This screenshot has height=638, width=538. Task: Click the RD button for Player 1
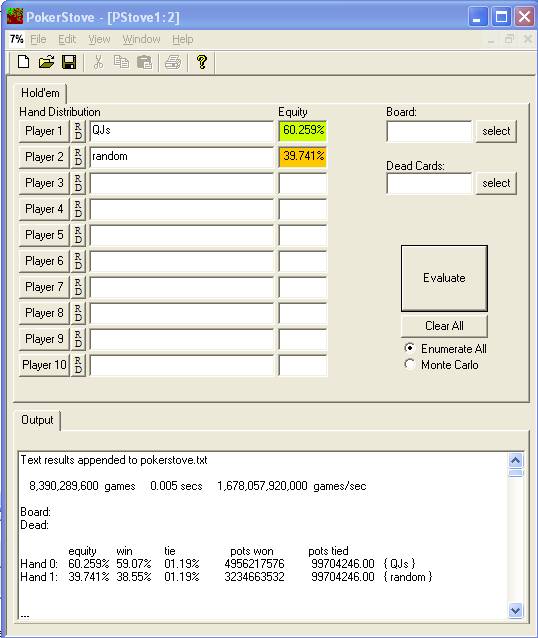pyautogui.click(x=78, y=131)
